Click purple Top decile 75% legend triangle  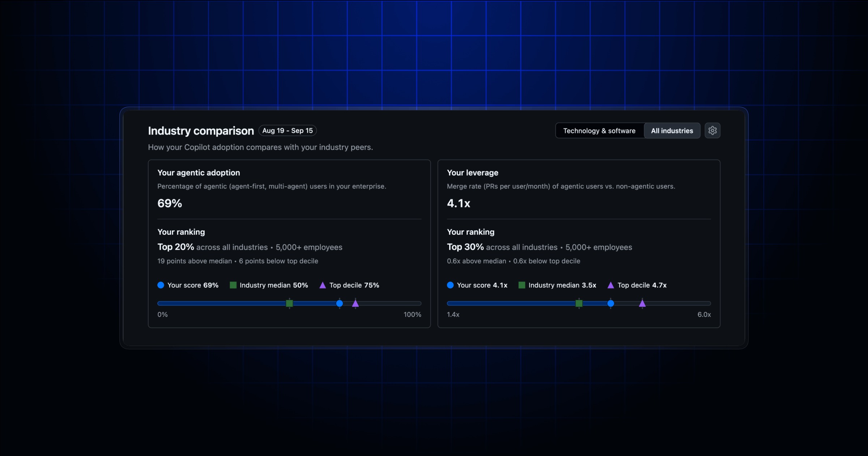pyautogui.click(x=323, y=285)
